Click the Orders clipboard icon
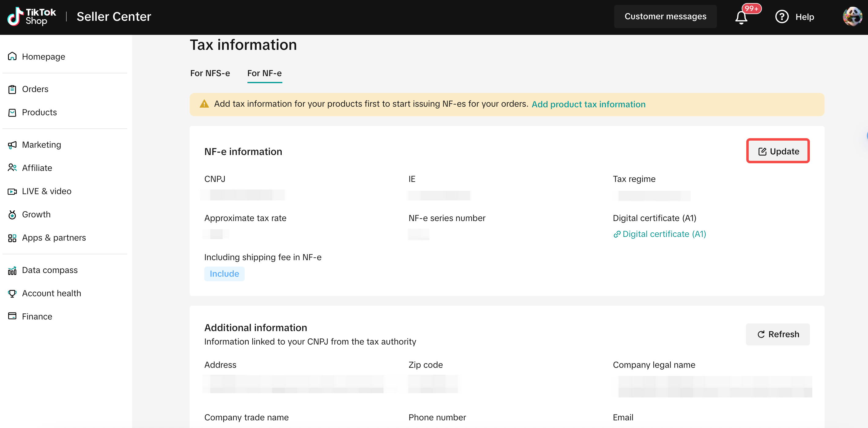This screenshot has width=868, height=428. click(x=12, y=89)
